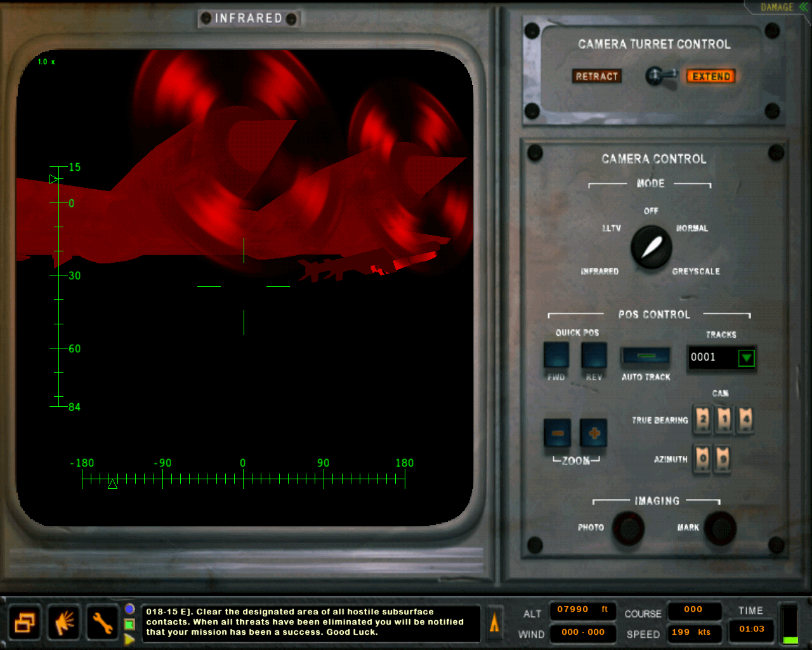
Task: Open the TRACKS dropdown arrow
Action: click(x=747, y=358)
